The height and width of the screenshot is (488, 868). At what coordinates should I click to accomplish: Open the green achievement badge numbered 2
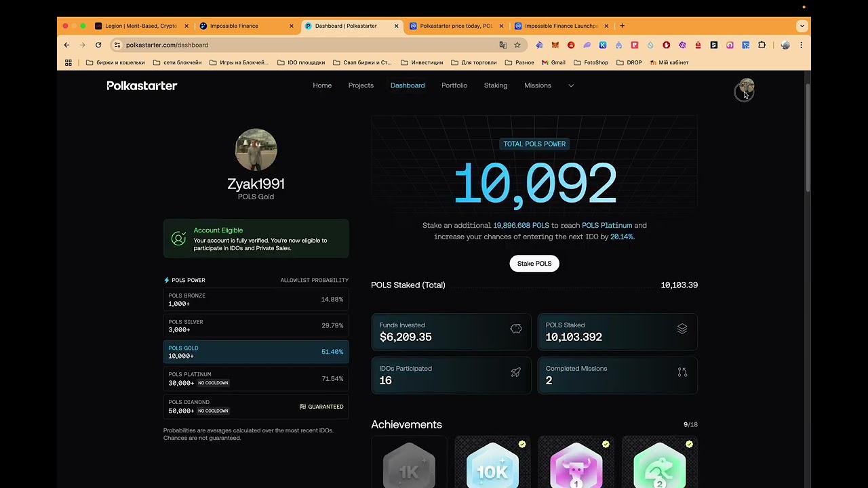tap(659, 464)
